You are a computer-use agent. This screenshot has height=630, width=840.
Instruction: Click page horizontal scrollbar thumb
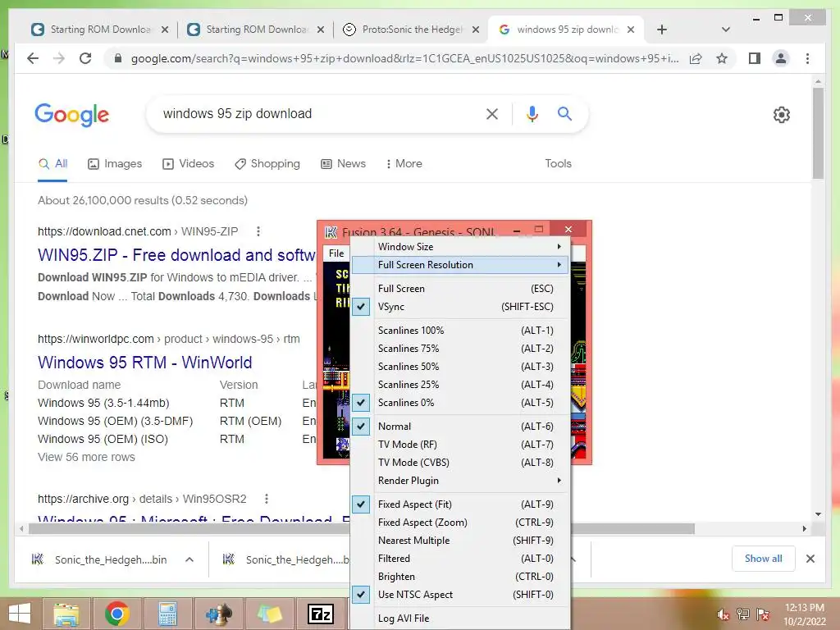pos(362,529)
